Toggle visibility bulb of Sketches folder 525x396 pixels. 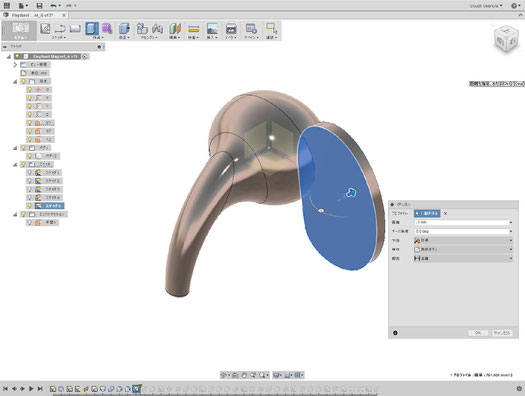pos(23,164)
